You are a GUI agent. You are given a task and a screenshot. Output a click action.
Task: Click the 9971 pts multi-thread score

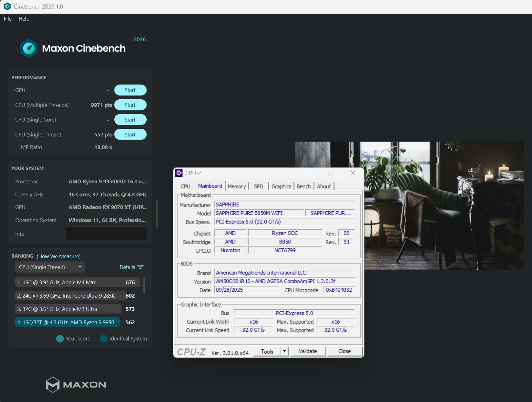tap(102, 105)
